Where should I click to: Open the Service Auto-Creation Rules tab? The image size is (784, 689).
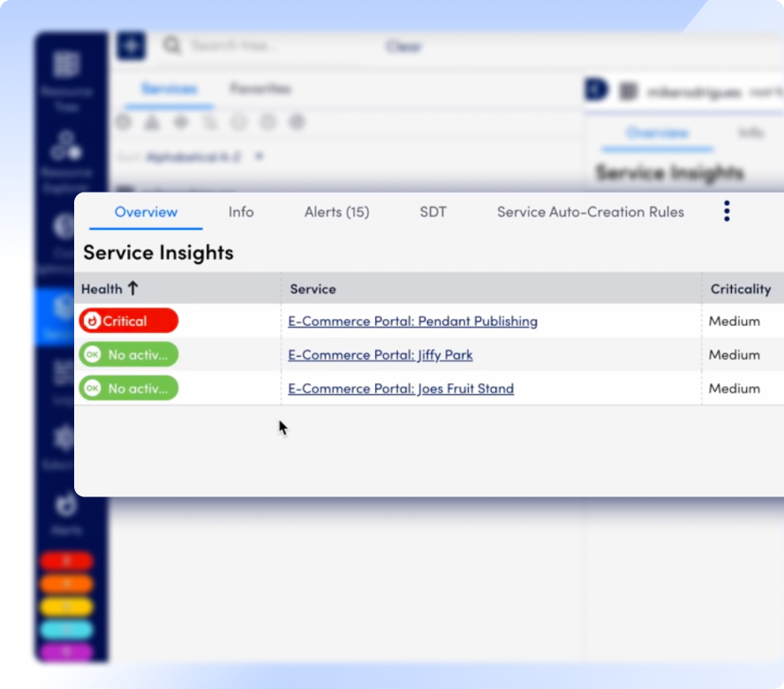coord(590,212)
